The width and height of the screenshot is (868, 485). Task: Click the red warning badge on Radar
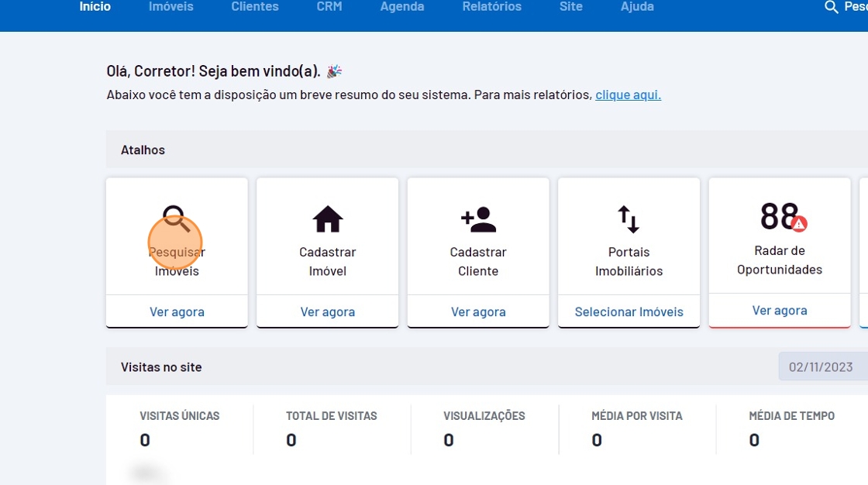pos(799,224)
